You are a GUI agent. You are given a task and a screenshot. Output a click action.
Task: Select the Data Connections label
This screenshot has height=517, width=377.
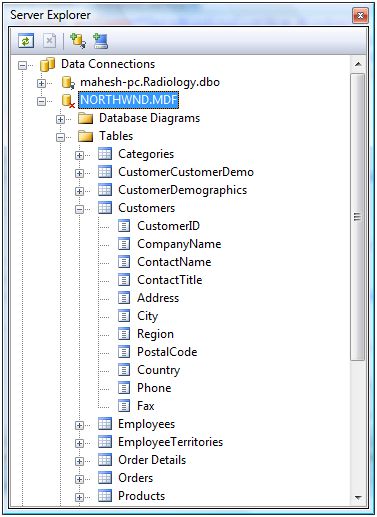pyautogui.click(x=108, y=64)
